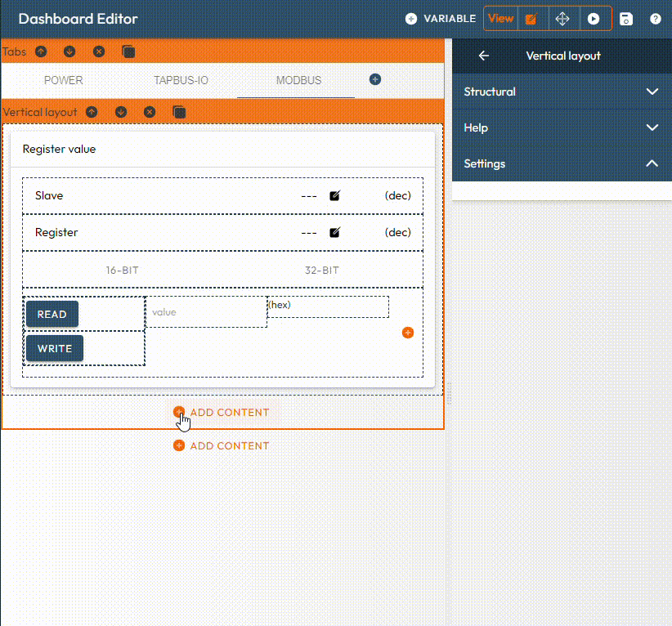
Task: Open help using the question mark icon
Action: (x=656, y=18)
